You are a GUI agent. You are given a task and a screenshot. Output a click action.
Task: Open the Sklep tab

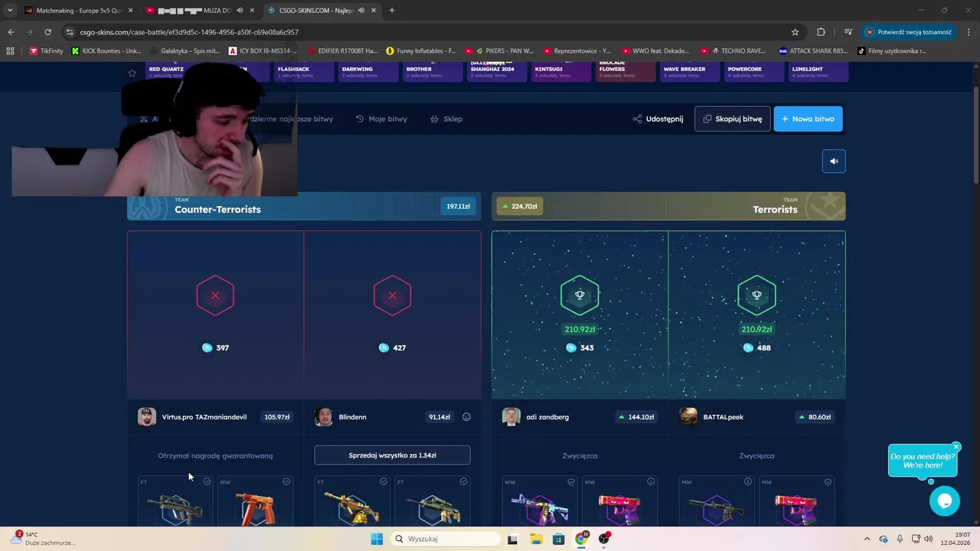pos(446,119)
